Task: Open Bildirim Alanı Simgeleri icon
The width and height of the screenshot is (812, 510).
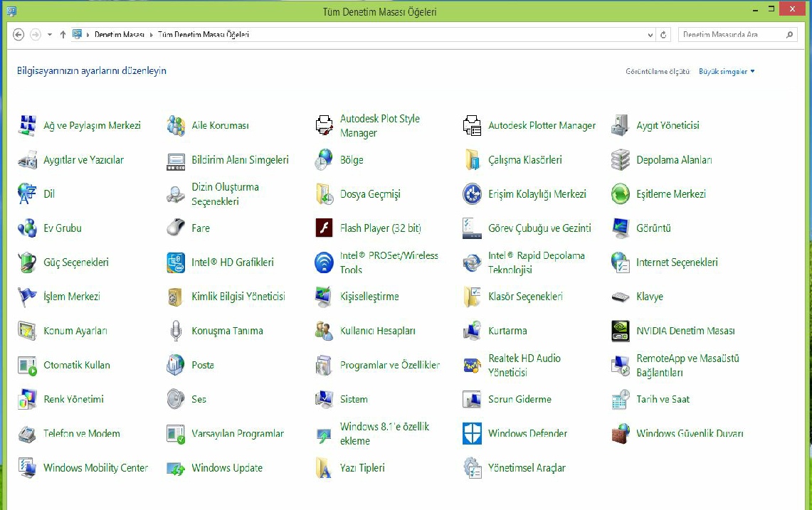Action: pyautogui.click(x=176, y=160)
